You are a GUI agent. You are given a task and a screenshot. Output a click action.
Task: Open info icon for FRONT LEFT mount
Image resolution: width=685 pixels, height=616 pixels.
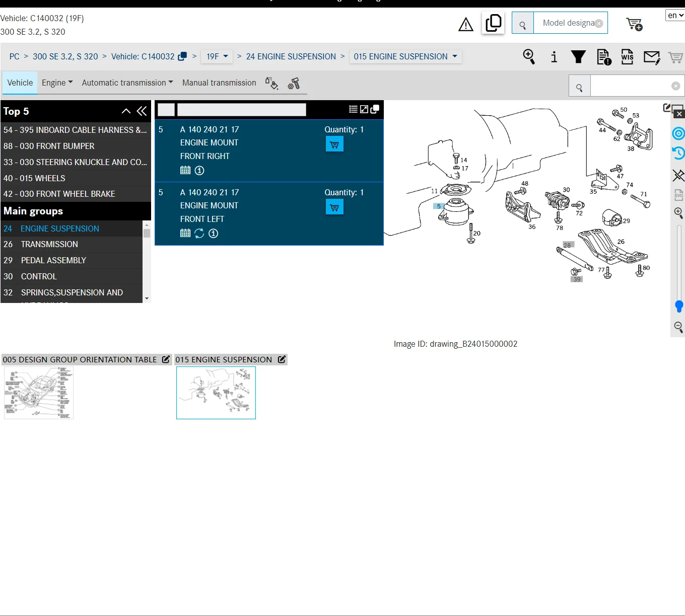[x=214, y=233]
